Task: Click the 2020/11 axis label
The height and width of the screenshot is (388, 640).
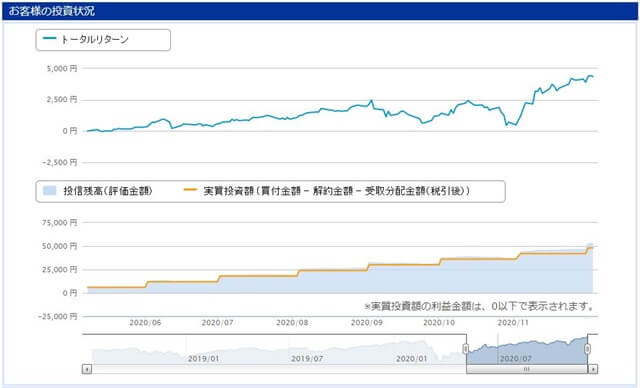Action: [513, 323]
